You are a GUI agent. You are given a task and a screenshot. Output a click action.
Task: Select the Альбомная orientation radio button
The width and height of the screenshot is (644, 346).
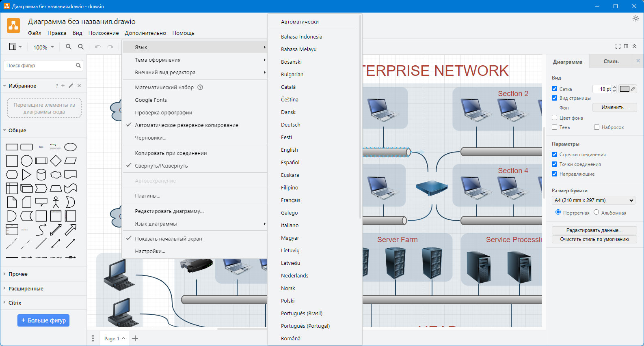(x=596, y=212)
